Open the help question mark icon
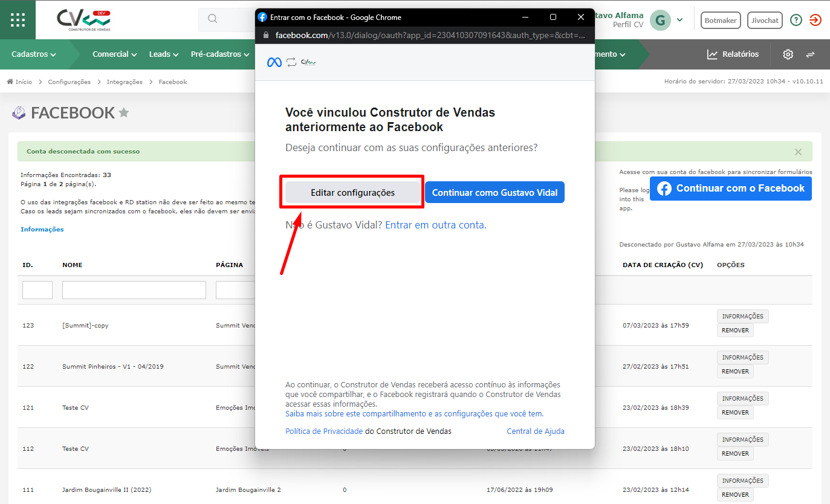The image size is (830, 504). (796, 20)
